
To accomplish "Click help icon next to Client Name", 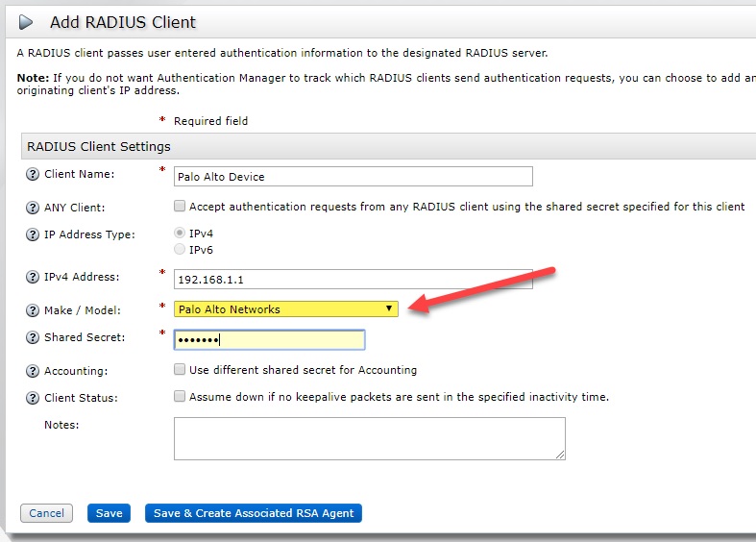I will pyautogui.click(x=33, y=175).
